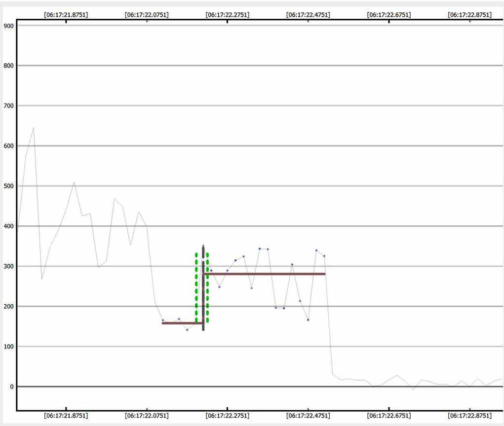Click bottom axis label 06:17:22.6751

(x=389, y=416)
